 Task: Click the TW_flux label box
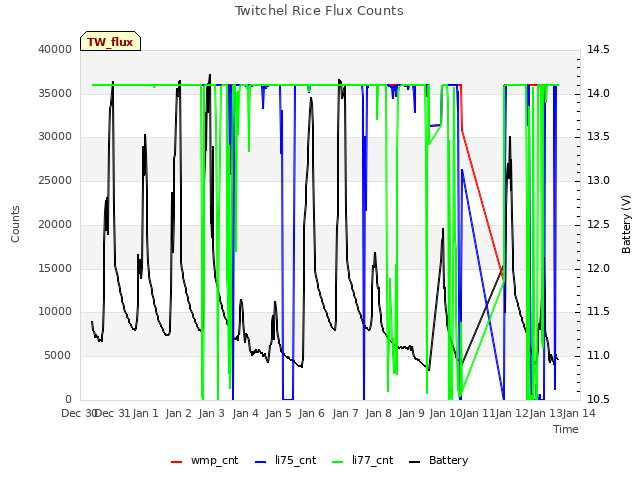pyautogui.click(x=110, y=41)
